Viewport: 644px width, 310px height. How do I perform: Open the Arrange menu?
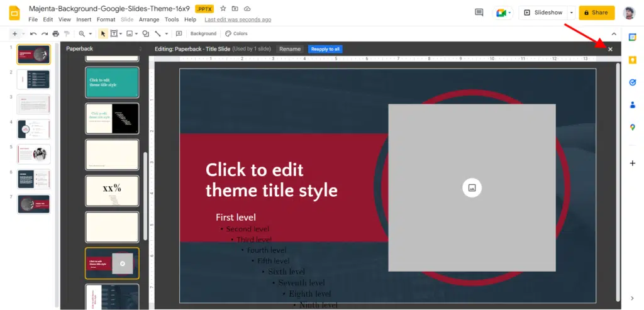tap(148, 19)
